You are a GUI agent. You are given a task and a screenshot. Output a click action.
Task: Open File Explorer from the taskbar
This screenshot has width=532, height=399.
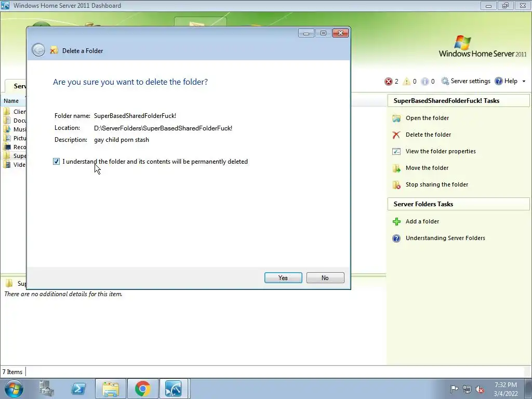point(111,389)
